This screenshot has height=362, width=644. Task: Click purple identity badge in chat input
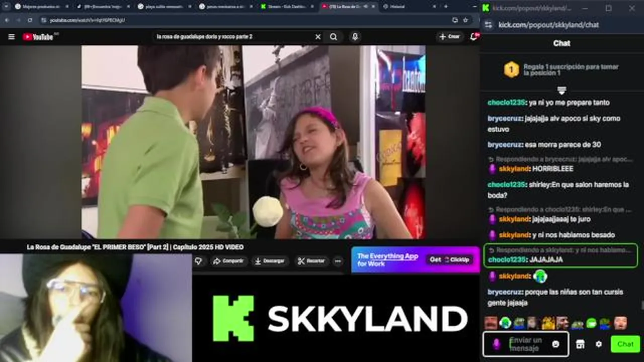(496, 344)
